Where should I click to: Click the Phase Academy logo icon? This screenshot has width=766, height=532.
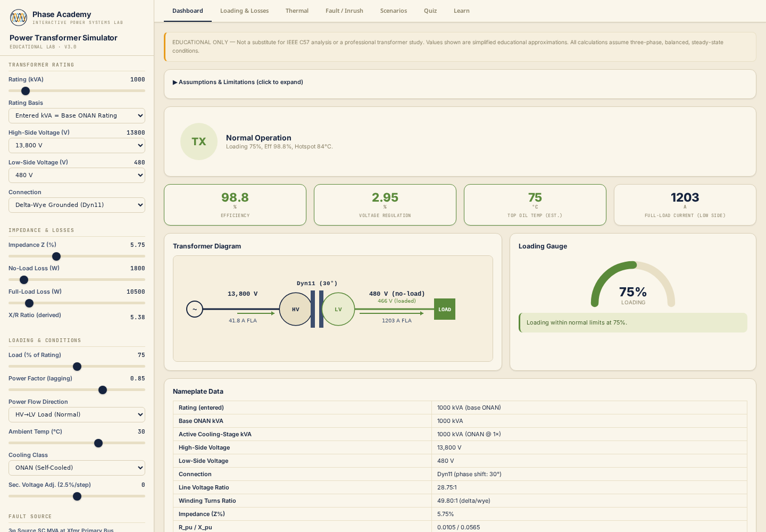[19, 18]
